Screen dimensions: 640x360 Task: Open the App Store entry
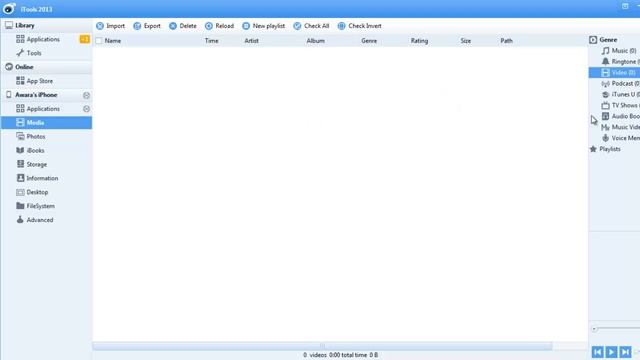click(x=40, y=81)
